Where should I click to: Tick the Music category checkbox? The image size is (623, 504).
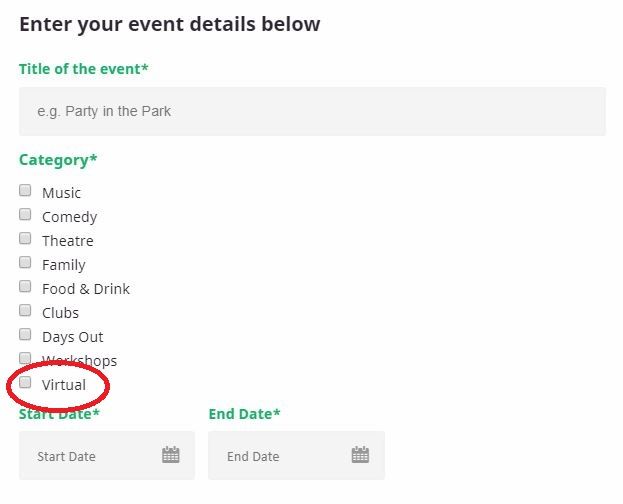(x=25, y=190)
